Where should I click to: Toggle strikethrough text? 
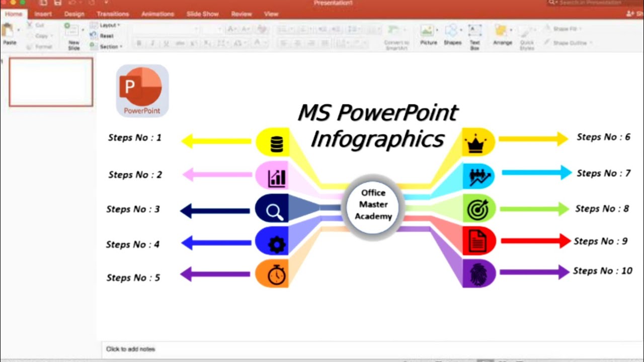180,44
